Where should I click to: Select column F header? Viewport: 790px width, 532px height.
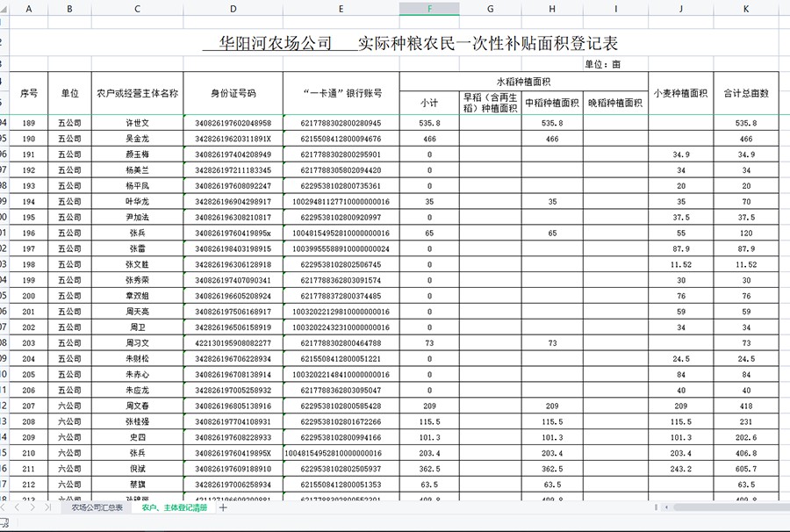pyautogui.click(x=429, y=9)
